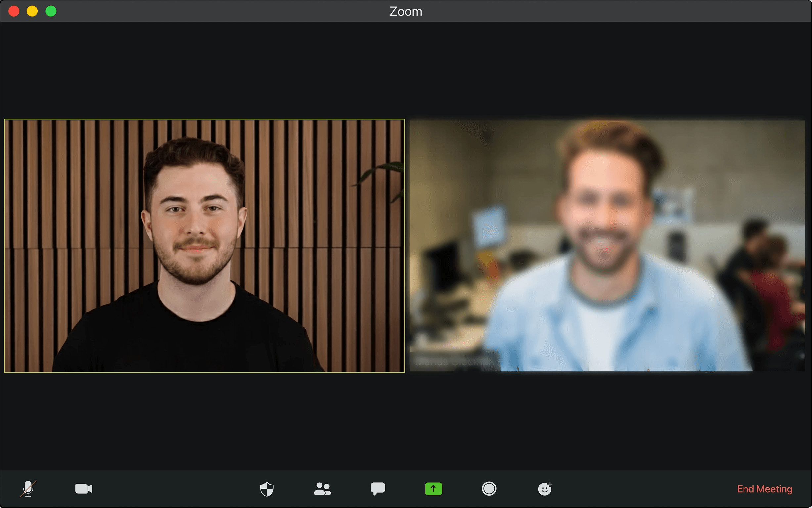Unmute the microphone
The width and height of the screenshot is (812, 508).
tap(28, 488)
